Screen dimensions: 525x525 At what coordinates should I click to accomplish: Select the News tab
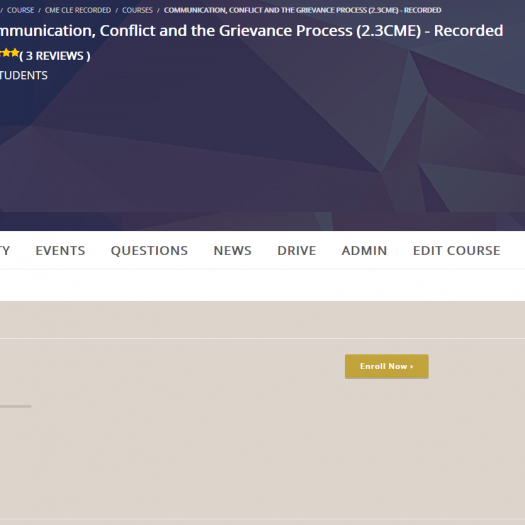tap(232, 250)
